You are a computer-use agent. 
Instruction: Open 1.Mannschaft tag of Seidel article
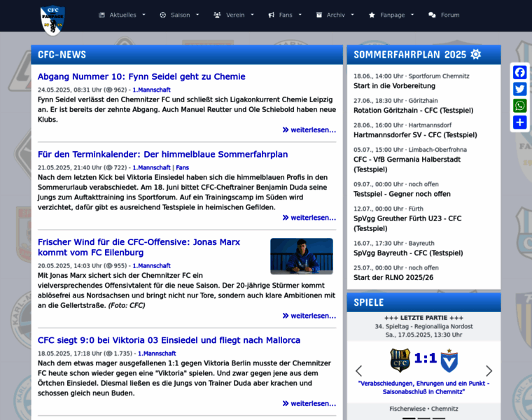151,90
